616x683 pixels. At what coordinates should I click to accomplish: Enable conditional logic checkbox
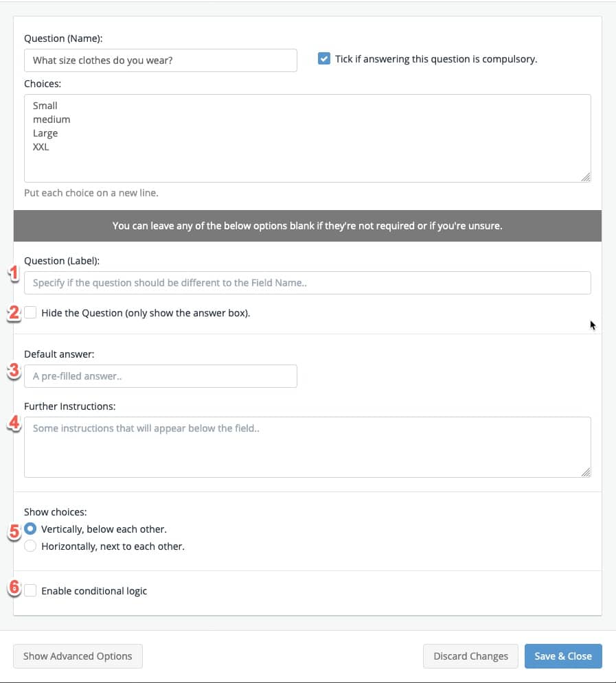click(31, 590)
